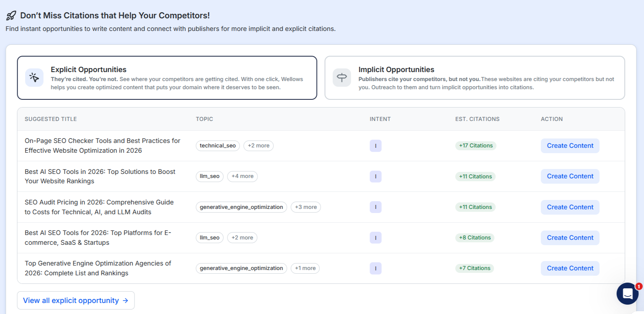Click intent badge for SEO Audit Pricing row

(x=375, y=207)
